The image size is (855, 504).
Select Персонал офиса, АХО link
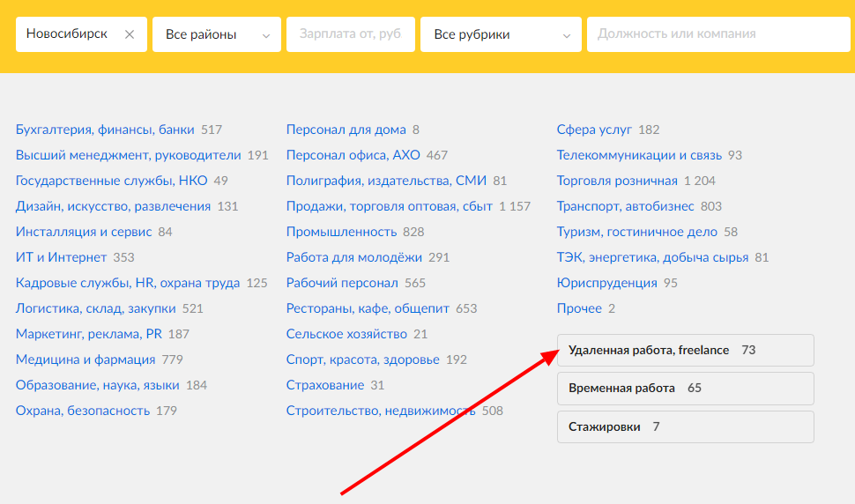tap(353, 155)
